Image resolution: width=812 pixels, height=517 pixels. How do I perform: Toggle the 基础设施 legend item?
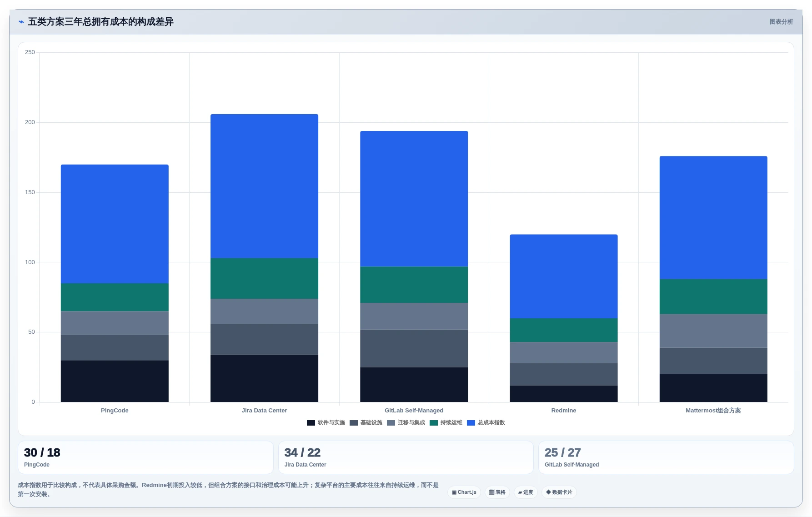[x=366, y=423]
